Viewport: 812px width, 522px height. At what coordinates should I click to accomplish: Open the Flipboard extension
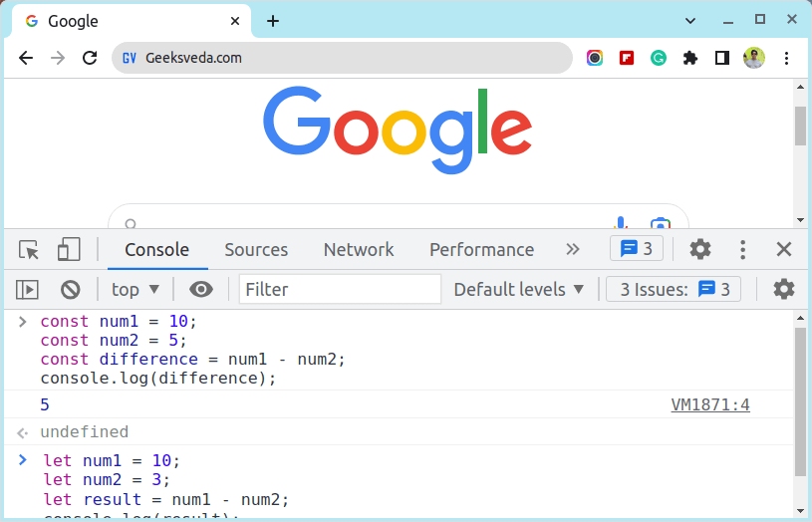point(627,58)
